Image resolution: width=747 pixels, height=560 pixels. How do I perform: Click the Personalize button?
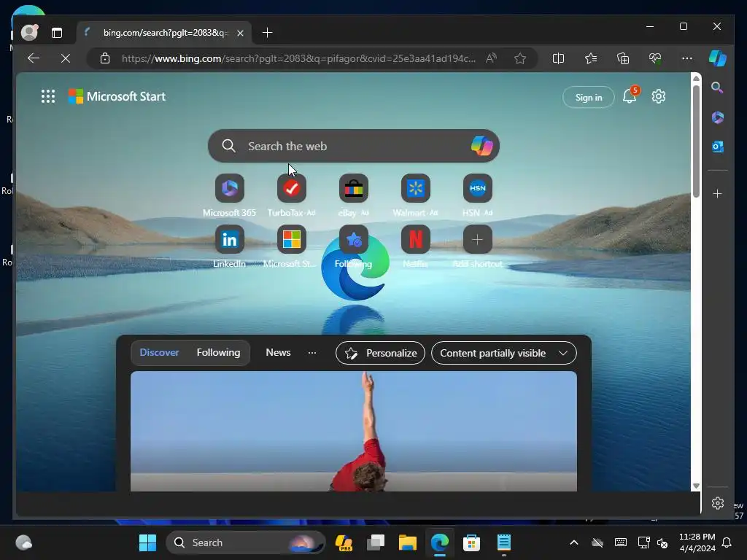[380, 353]
